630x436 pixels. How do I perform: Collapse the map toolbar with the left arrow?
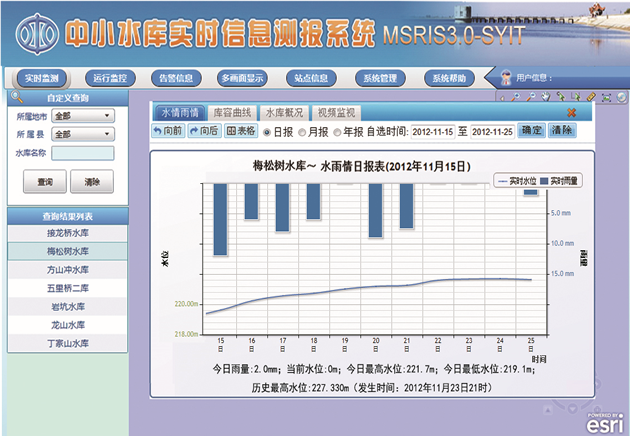[502, 98]
